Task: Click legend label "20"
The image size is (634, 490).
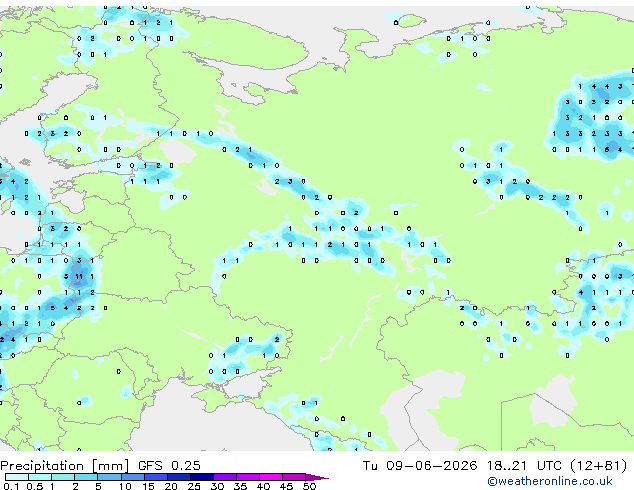Action: (x=171, y=486)
